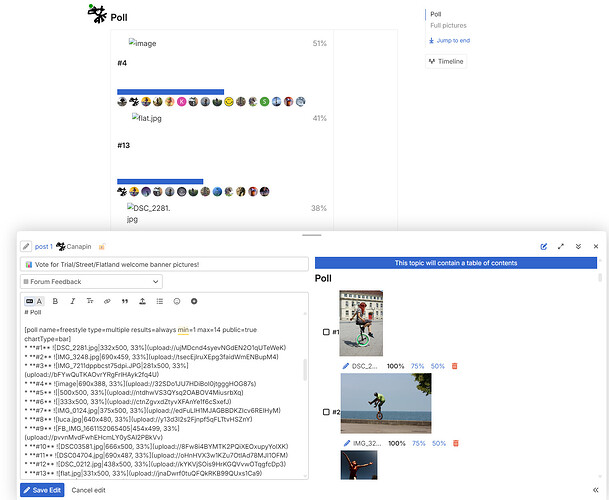
Task: Select Poll in table of contents
Action: [436, 14]
